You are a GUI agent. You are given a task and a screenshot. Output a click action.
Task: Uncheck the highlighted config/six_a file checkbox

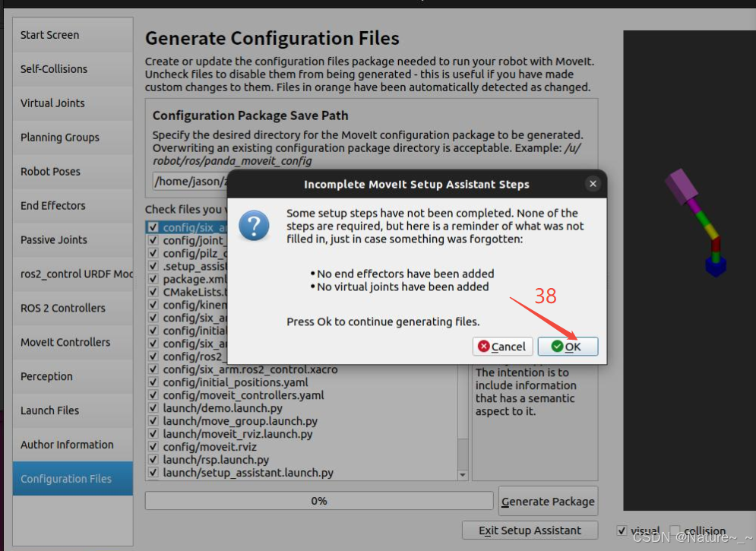(x=153, y=227)
